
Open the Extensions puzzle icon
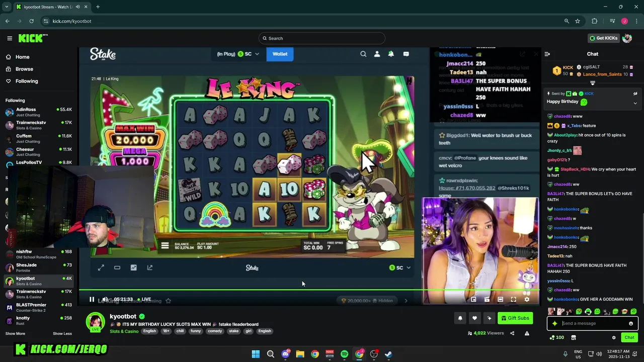[x=595, y=21]
